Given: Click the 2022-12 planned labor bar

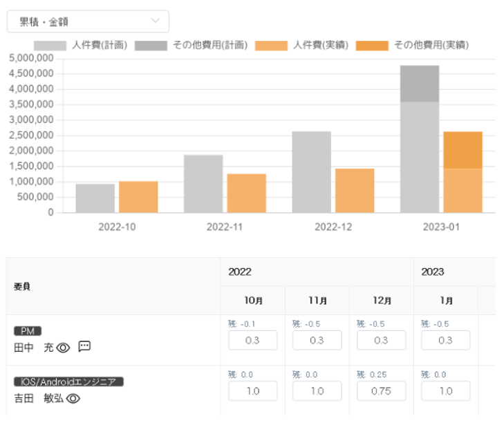Looking at the screenshot, I should pyautogui.click(x=312, y=172).
